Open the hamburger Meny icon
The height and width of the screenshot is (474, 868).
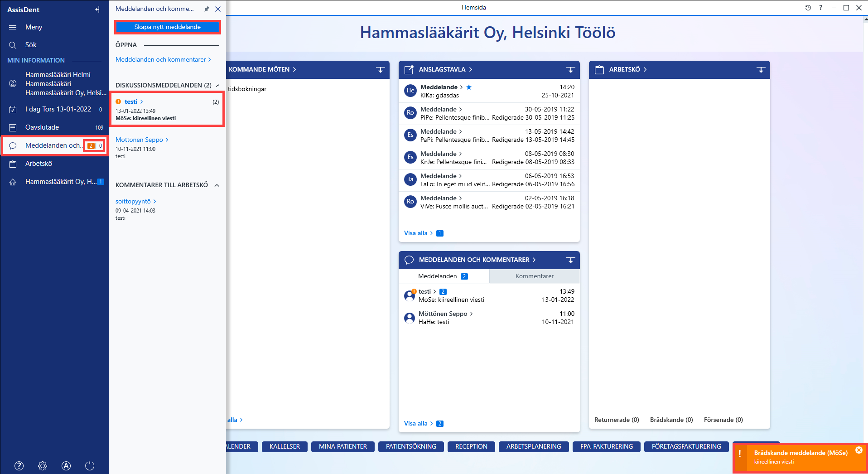pos(13,27)
